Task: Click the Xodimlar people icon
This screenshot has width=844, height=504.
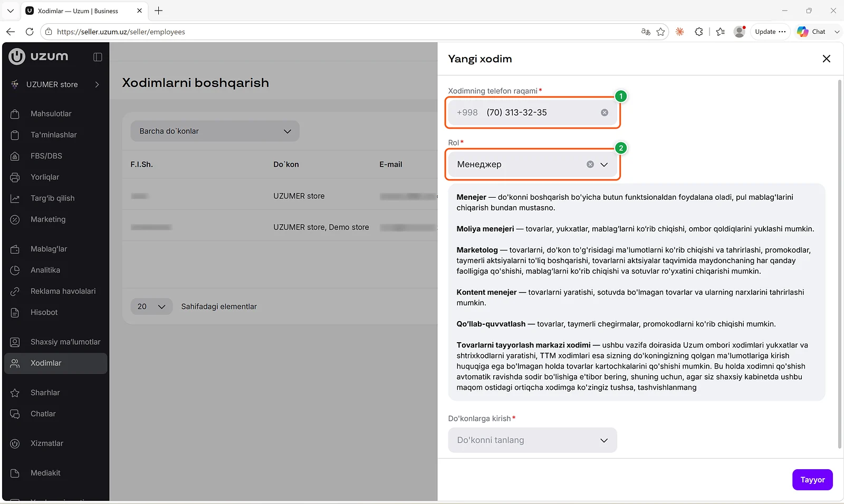Action: [15, 363]
